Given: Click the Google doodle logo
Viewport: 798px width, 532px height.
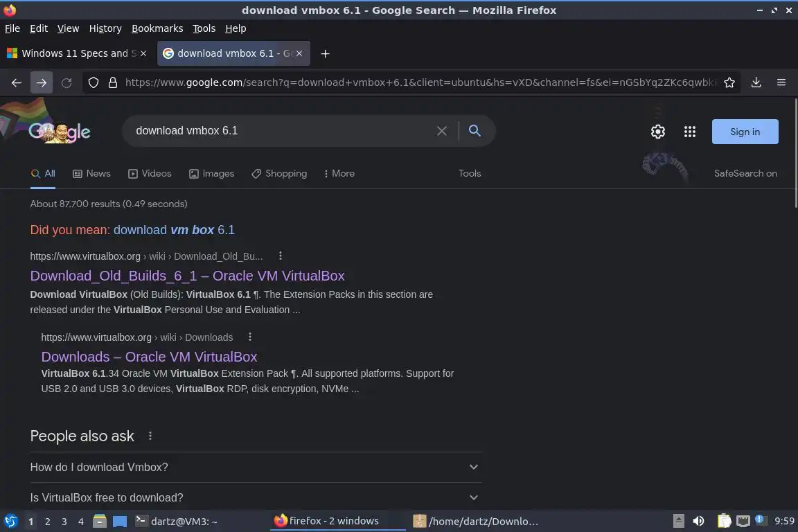Looking at the screenshot, I should [60, 132].
